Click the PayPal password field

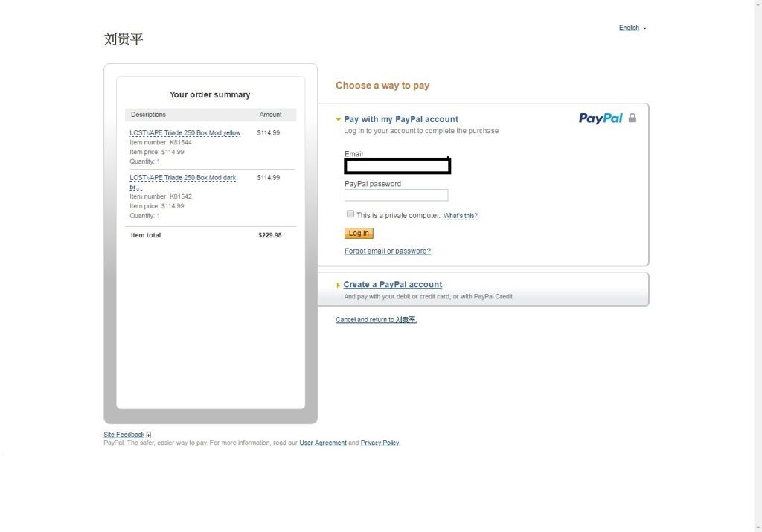tap(396, 195)
